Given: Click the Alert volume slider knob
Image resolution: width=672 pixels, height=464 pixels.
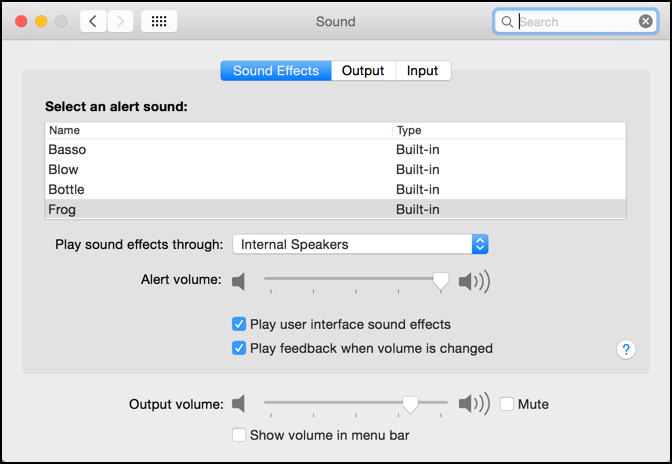Looking at the screenshot, I should click(x=441, y=281).
